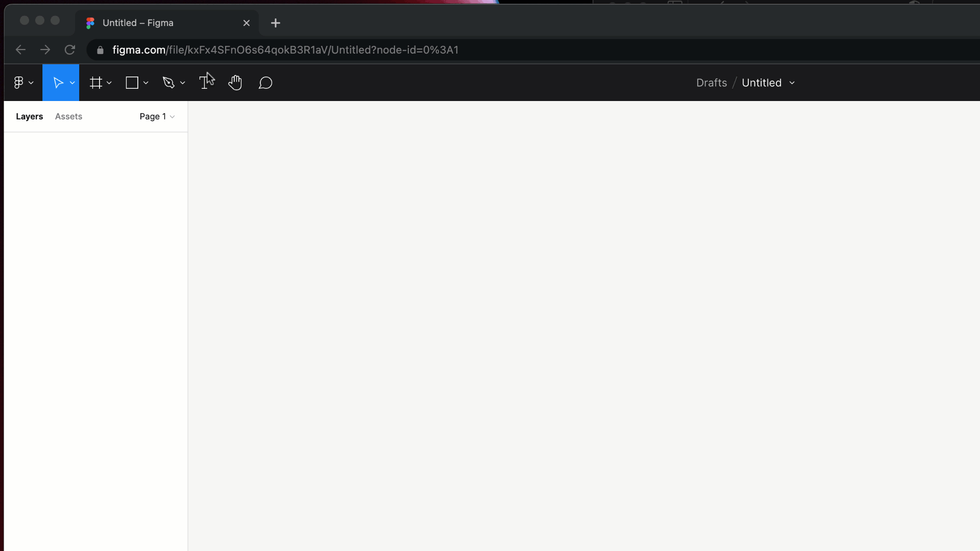The width and height of the screenshot is (980, 551).
Task: Select the Hand pan tool
Action: [235, 82]
